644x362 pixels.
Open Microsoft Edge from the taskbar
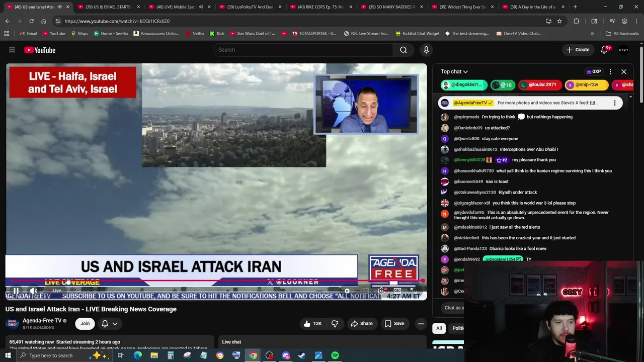[138, 355]
